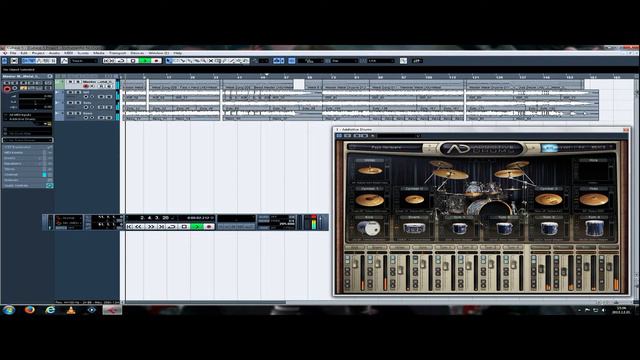Image resolution: width=640 pixels, height=360 pixels.
Task: Select the Cymbal 2 slot in Addictive Drums
Action: click(414, 199)
